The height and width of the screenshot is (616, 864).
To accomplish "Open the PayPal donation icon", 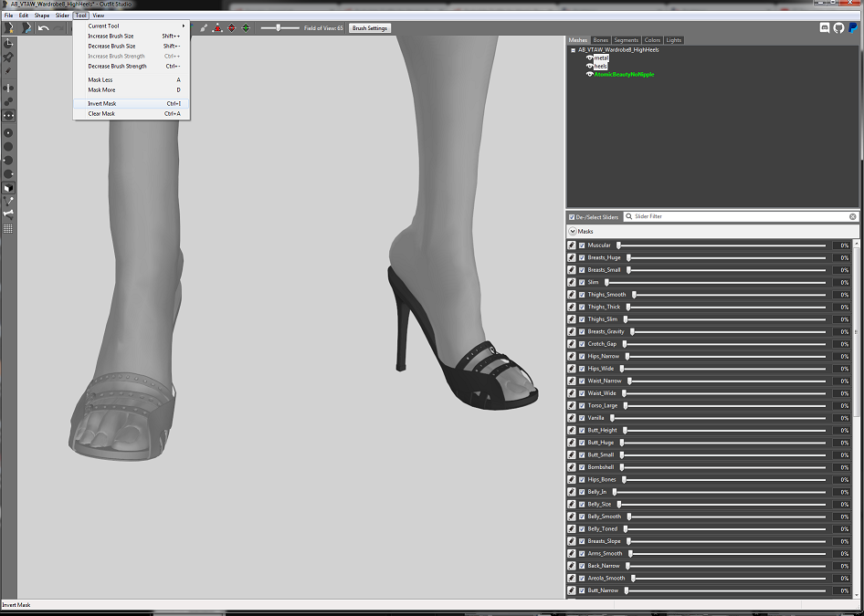I will [x=853, y=28].
